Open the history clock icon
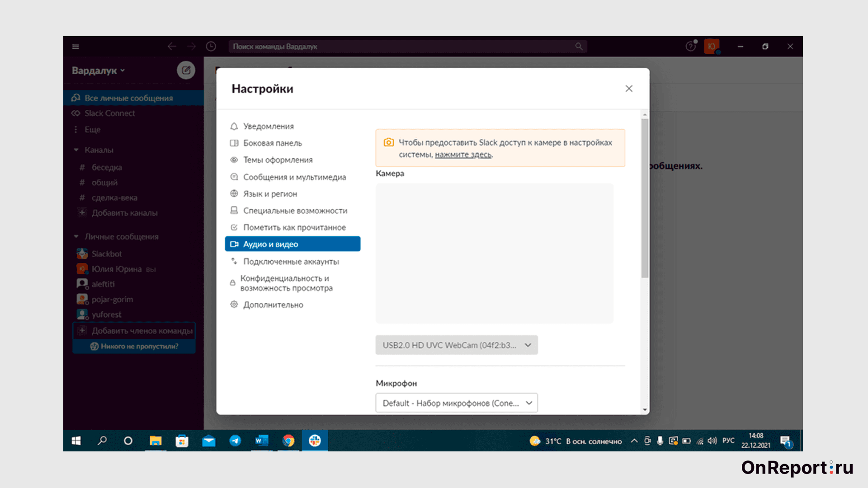Viewport: 868px width, 488px height. 211,47
